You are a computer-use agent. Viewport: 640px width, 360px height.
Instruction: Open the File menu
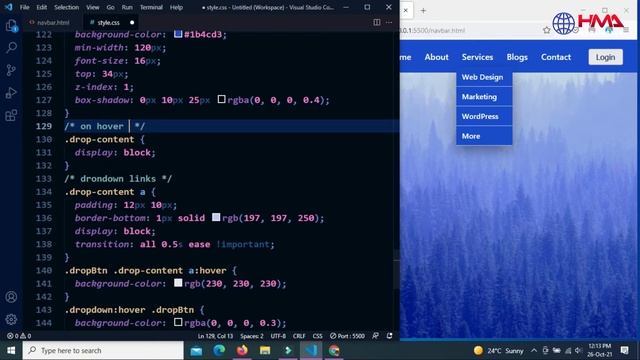pyautogui.click(x=24, y=7)
